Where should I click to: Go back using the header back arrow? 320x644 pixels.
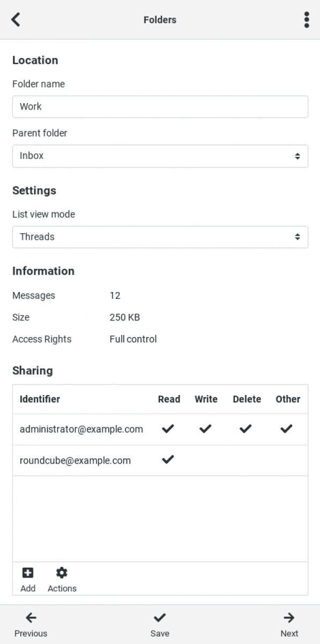coord(16,20)
